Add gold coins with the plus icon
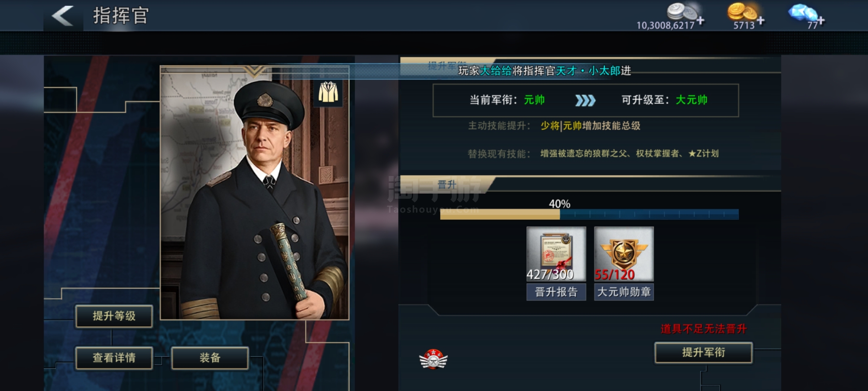 (x=761, y=21)
